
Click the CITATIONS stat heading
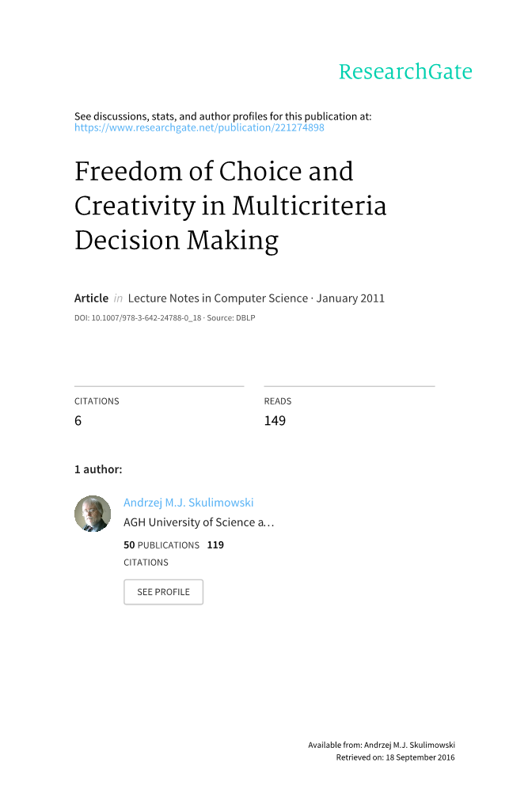point(97,401)
